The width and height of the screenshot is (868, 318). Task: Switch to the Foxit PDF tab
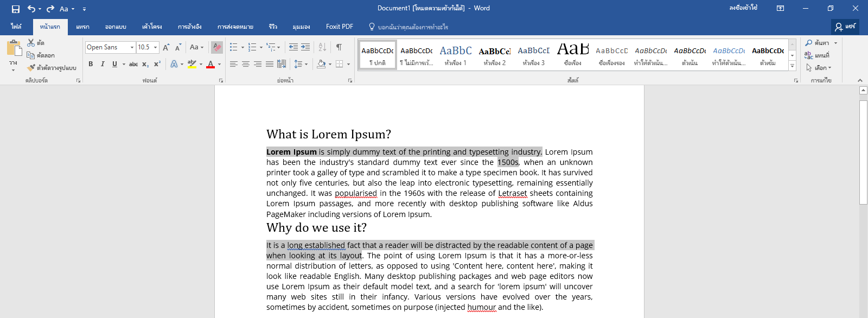pos(340,27)
